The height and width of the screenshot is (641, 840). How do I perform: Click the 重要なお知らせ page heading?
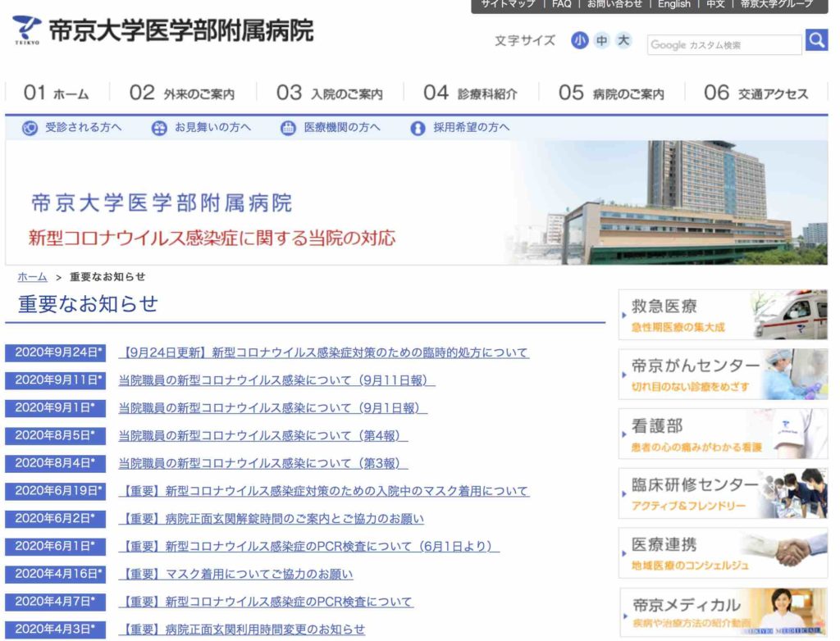(x=89, y=303)
